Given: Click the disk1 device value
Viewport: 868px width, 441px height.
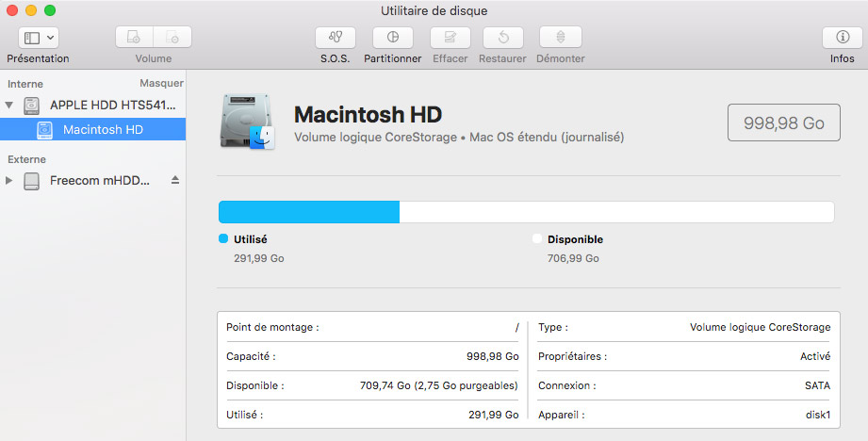Looking at the screenshot, I should 818,415.
